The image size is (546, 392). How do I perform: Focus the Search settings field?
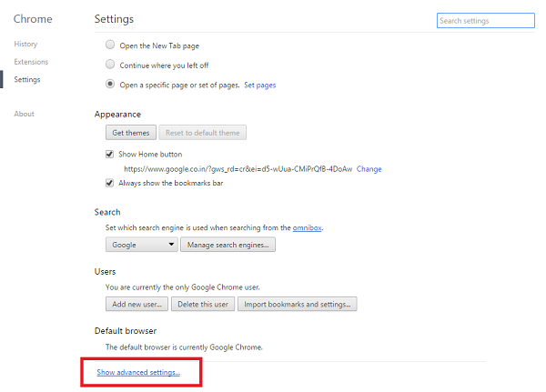(x=486, y=21)
